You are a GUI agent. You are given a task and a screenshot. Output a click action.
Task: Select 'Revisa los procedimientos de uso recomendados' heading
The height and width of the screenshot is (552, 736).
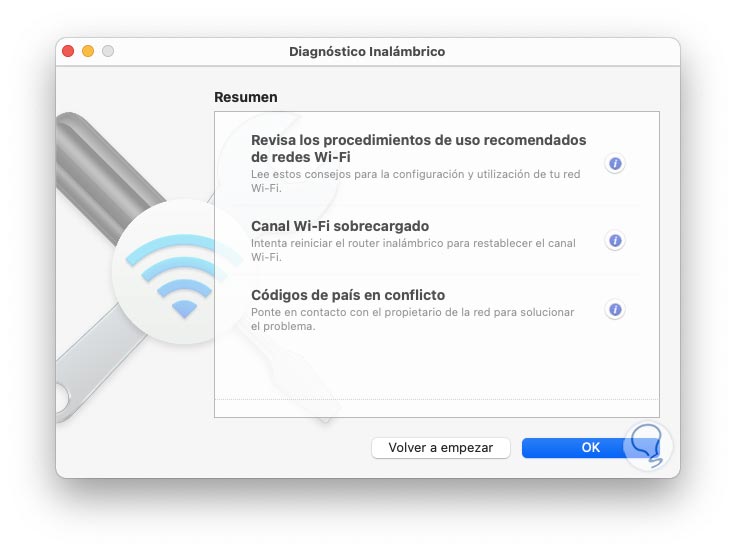click(418, 148)
